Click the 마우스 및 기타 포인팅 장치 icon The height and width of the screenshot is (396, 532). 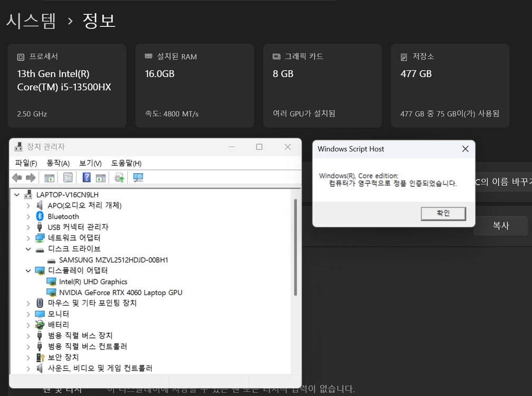40,303
